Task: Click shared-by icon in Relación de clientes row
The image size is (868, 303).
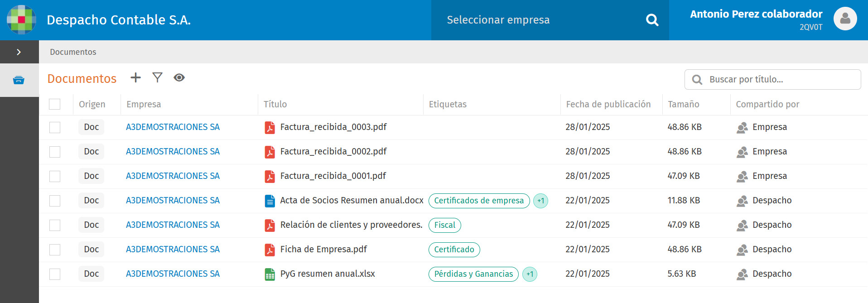Action: click(x=742, y=226)
